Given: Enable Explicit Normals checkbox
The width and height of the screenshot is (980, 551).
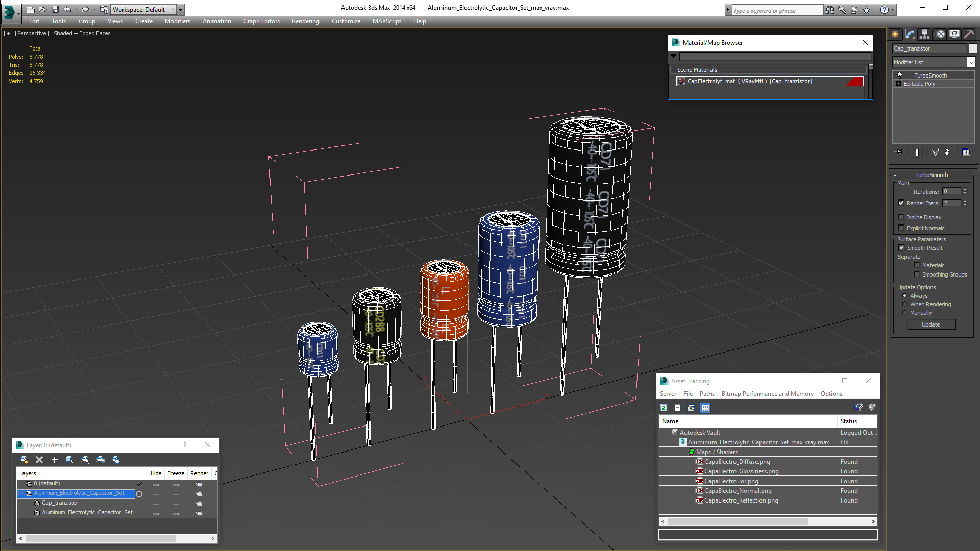Looking at the screenshot, I should tap(901, 228).
